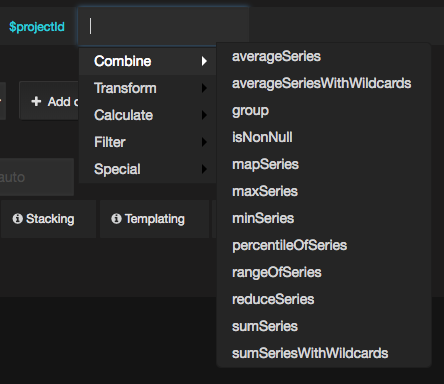Expand the Combine submenu arrow
Screen dimensions: 444x384
coord(204,61)
